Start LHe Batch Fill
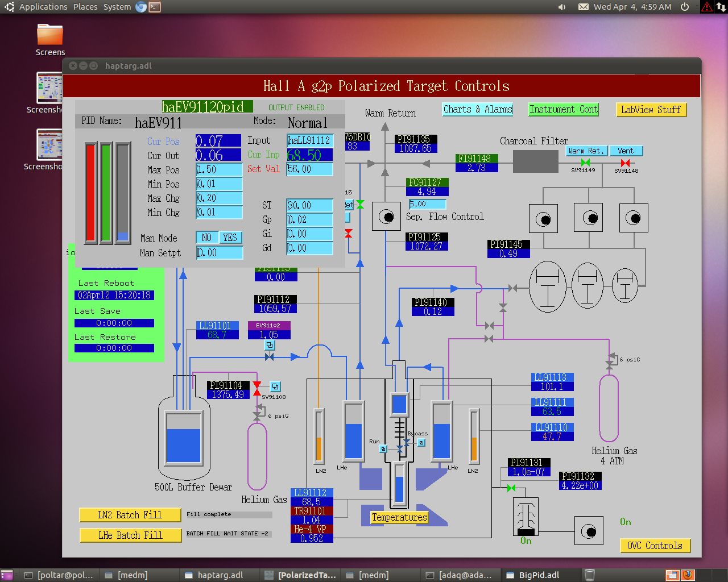 click(x=130, y=535)
